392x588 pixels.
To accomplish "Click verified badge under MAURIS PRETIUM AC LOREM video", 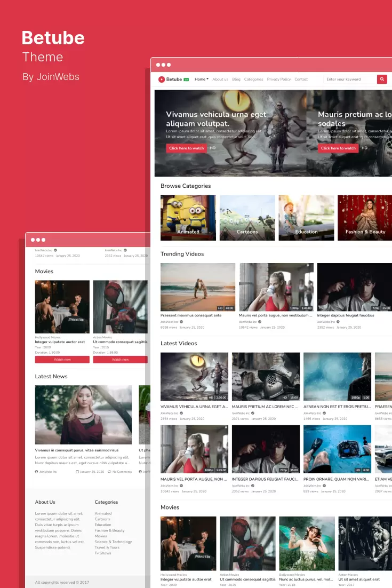I will point(253,413).
